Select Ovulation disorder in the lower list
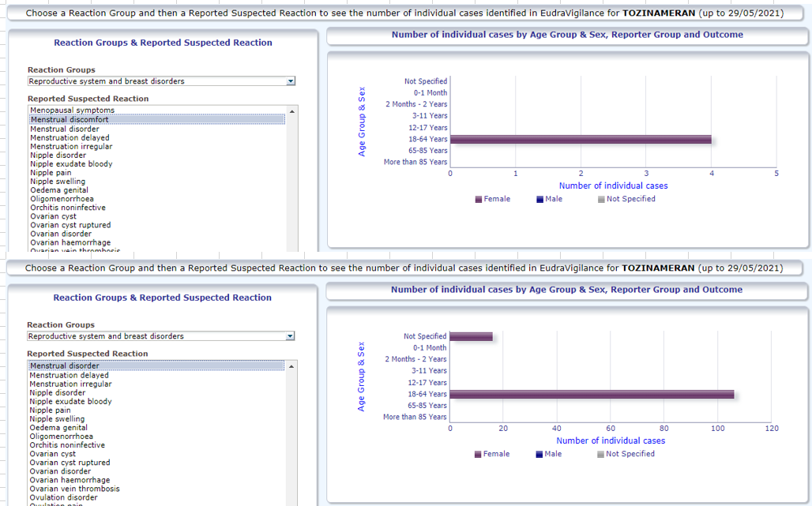The height and width of the screenshot is (506, 812). [64, 498]
